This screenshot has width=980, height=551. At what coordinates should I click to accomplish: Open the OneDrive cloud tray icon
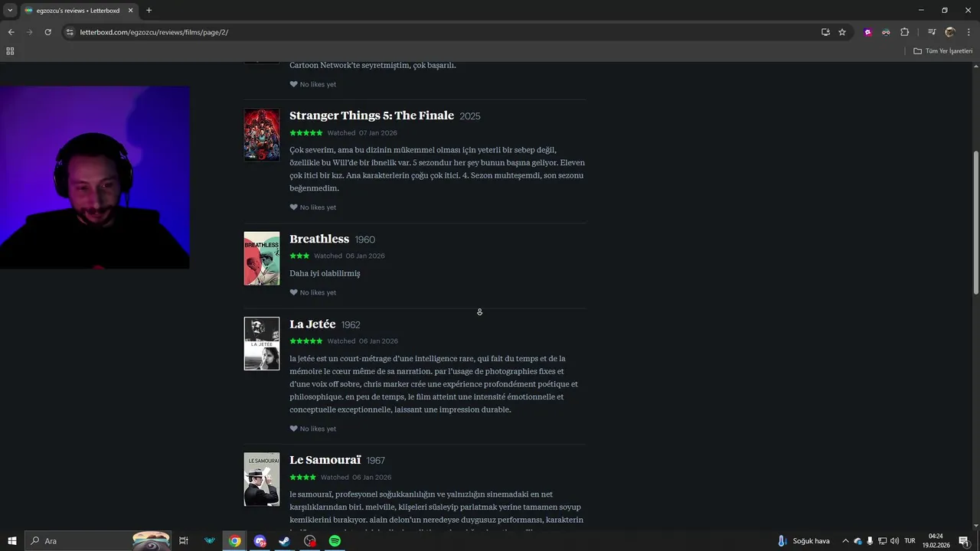point(857,541)
